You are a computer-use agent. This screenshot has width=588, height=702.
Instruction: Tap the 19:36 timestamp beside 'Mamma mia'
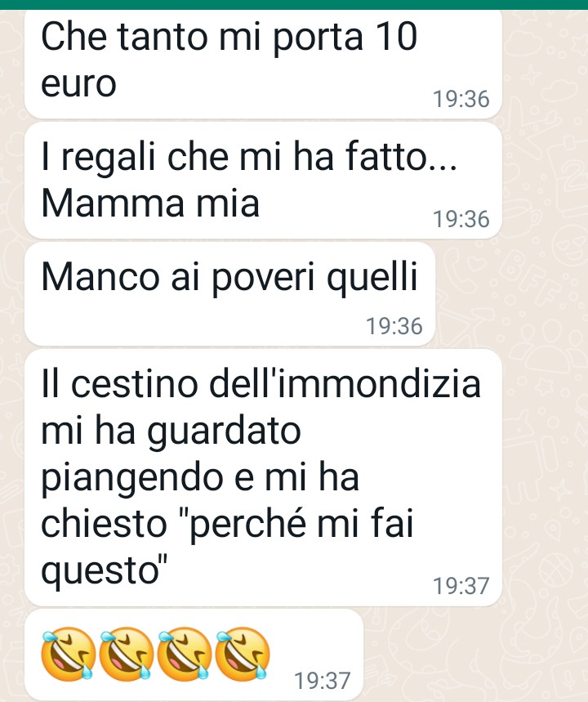461,219
